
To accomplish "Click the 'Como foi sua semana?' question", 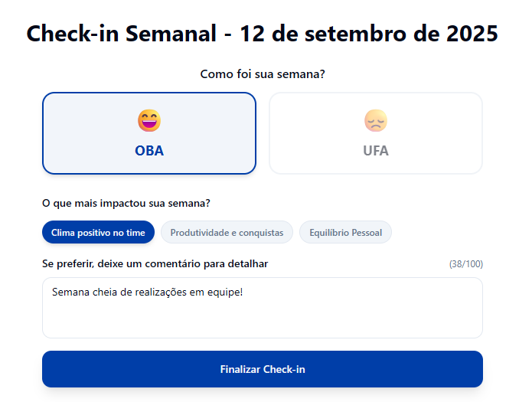I will (x=263, y=74).
